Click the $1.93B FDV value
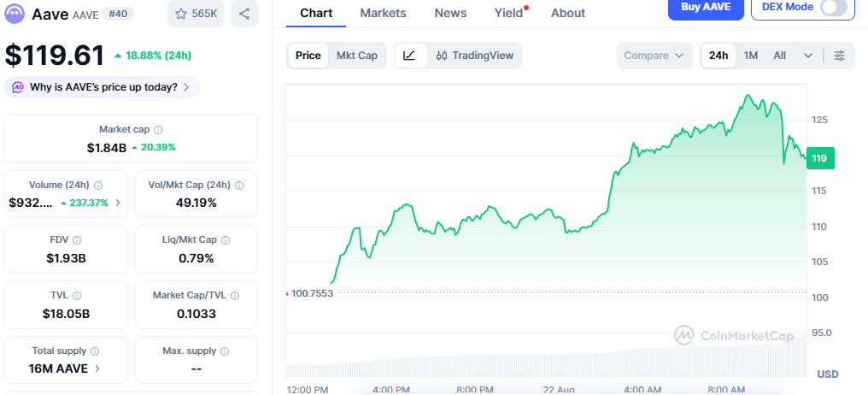This screenshot has width=868, height=395. tap(66, 258)
